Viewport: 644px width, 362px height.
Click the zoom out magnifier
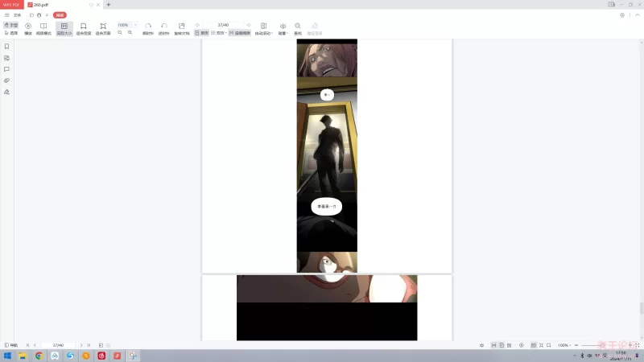[x=120, y=32]
